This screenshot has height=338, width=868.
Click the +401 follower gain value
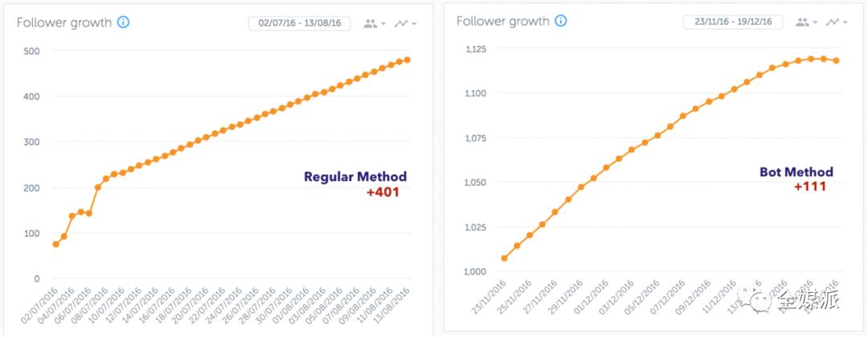coord(383,192)
